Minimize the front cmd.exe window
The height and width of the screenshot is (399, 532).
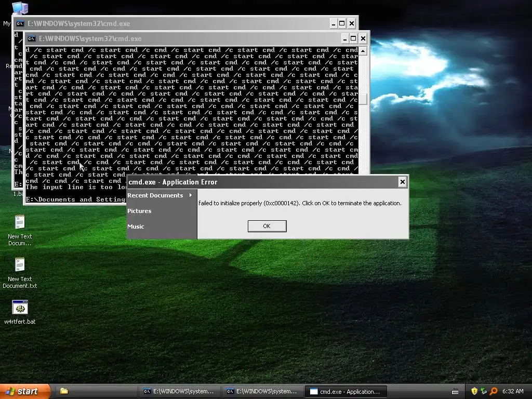click(345, 38)
